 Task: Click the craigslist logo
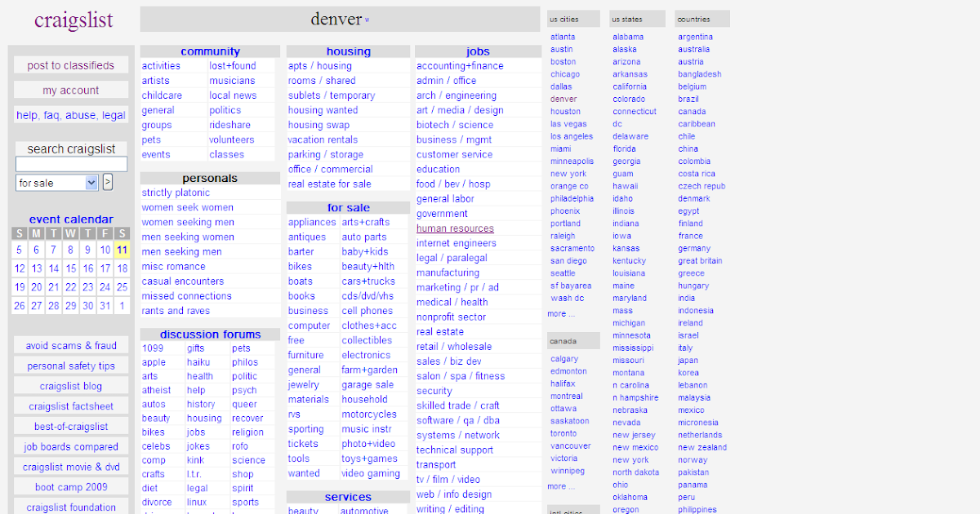tap(74, 20)
